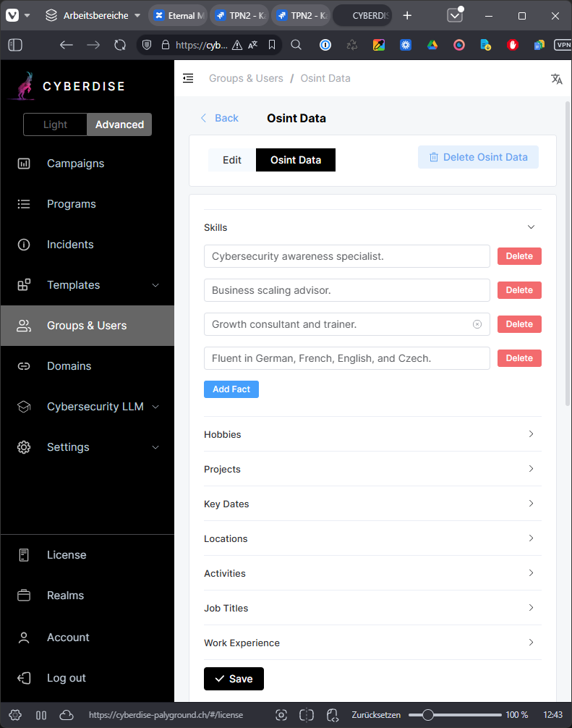Click the bookmark icon in address bar
The height and width of the screenshot is (728, 572).
coord(272,45)
